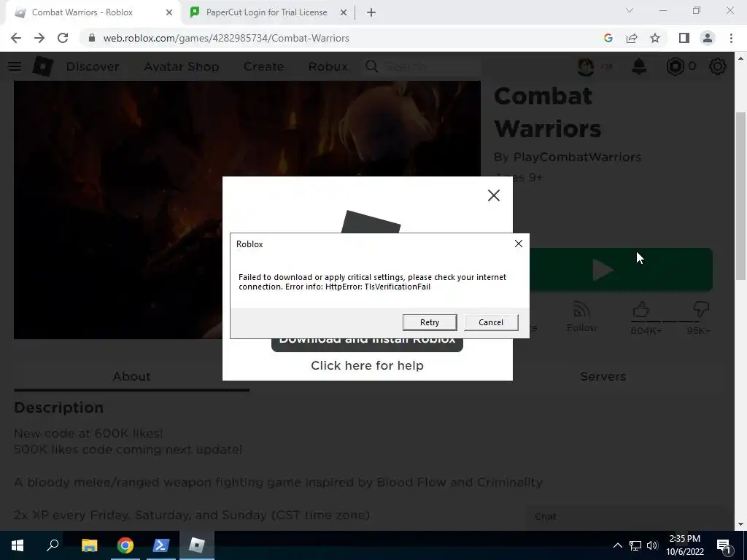The height and width of the screenshot is (560, 747).
Task: Cancel the Roblox error dialog
Action: (491, 322)
